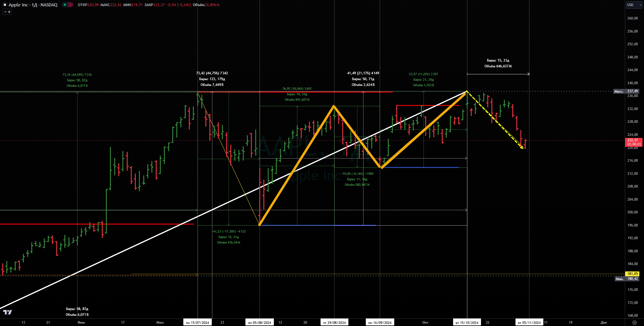Click the МИН 219,71 low value
Image resolution: width=644 pixels, height=326 pixels.
point(133,5)
